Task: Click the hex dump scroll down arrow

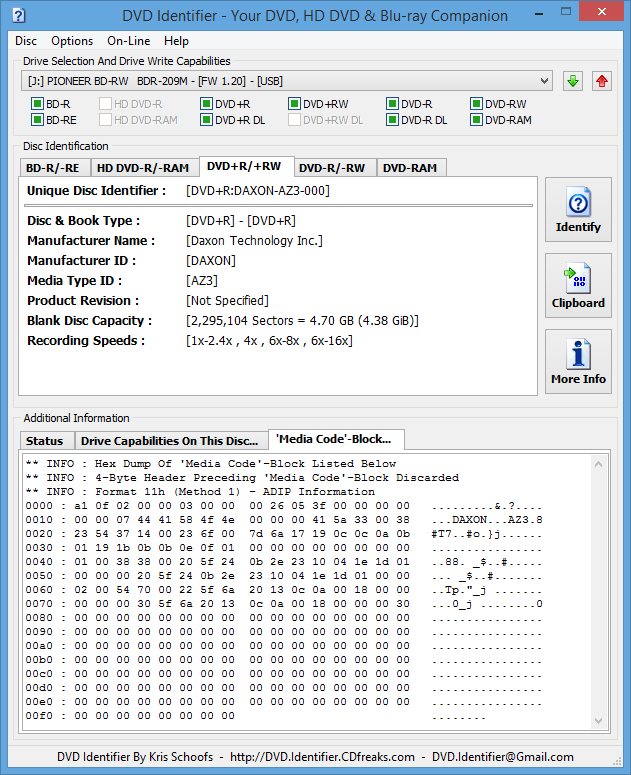Action: click(598, 721)
